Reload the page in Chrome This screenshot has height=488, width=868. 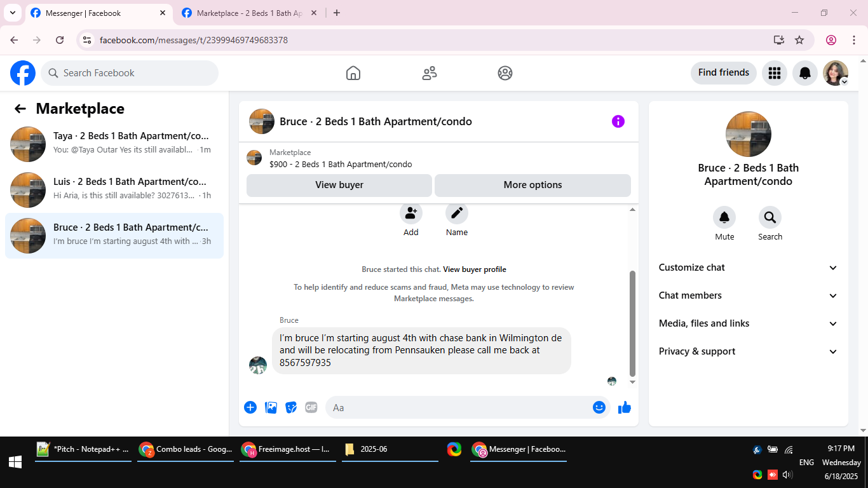click(x=60, y=40)
